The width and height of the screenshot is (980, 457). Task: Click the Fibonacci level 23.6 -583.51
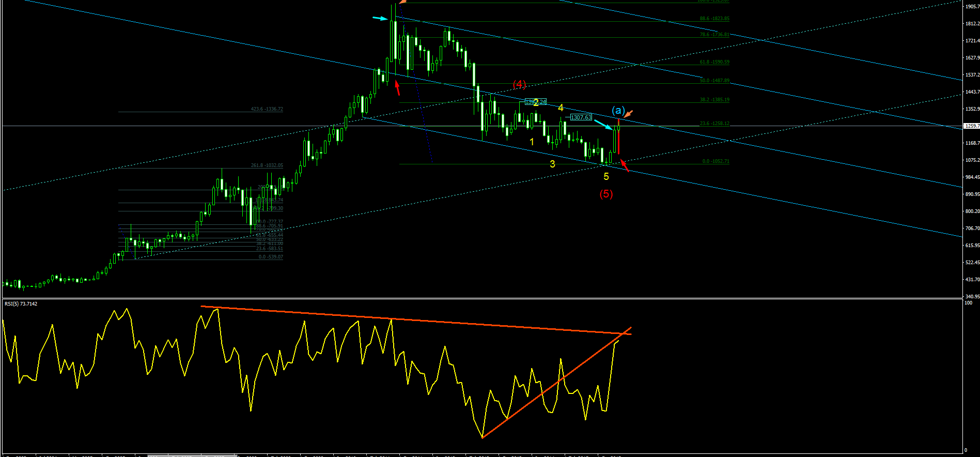[270, 249]
